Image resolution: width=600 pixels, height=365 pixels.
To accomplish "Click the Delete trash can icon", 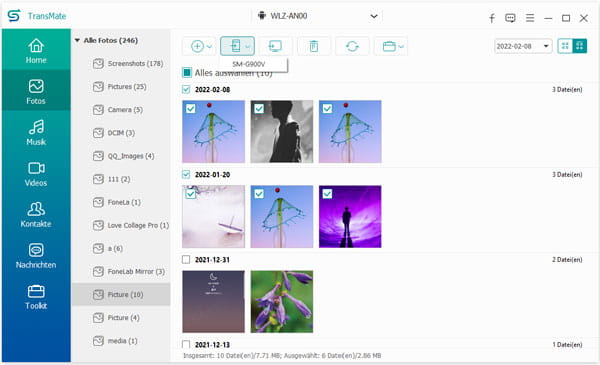I will pyautogui.click(x=313, y=46).
